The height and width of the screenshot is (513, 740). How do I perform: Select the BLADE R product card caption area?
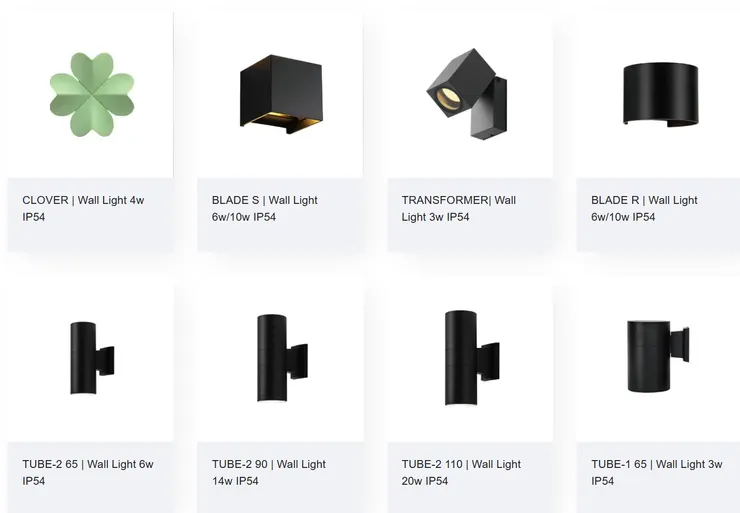pyautogui.click(x=658, y=215)
